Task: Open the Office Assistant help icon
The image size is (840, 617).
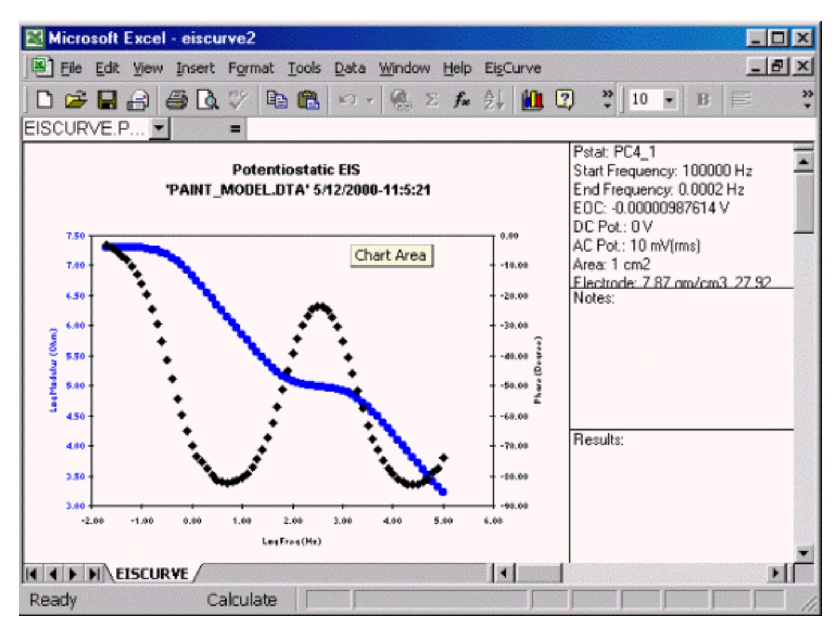Action: (564, 100)
